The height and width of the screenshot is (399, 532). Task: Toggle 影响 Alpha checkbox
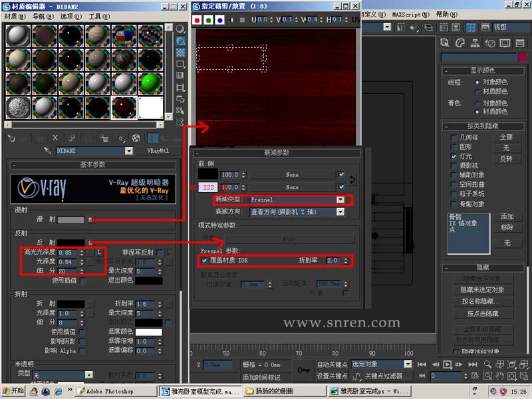tap(82, 351)
